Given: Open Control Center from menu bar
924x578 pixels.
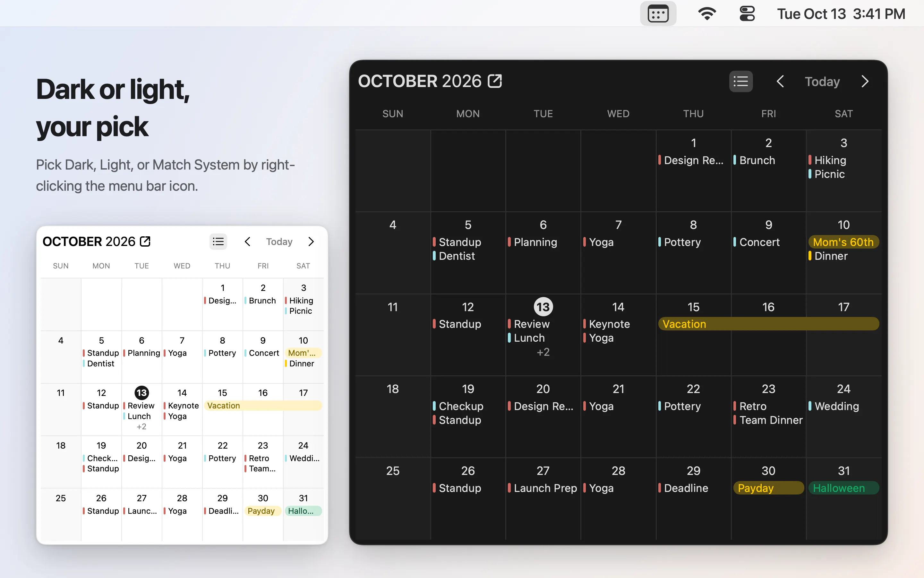Looking at the screenshot, I should tap(747, 14).
